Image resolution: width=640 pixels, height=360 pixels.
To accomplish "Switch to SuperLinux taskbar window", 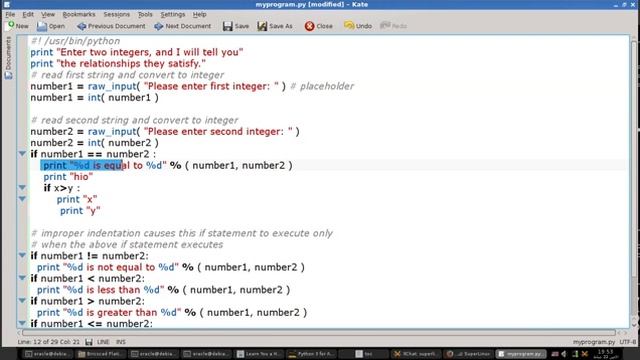I will [468, 354].
